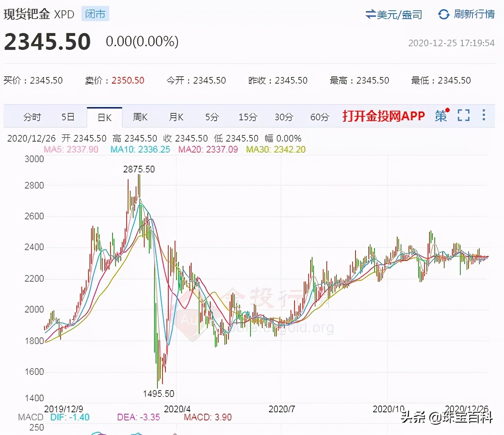Click the circular refresh icon beside 刷新行情
Viewport: 504px width, 435px height.
[444, 14]
